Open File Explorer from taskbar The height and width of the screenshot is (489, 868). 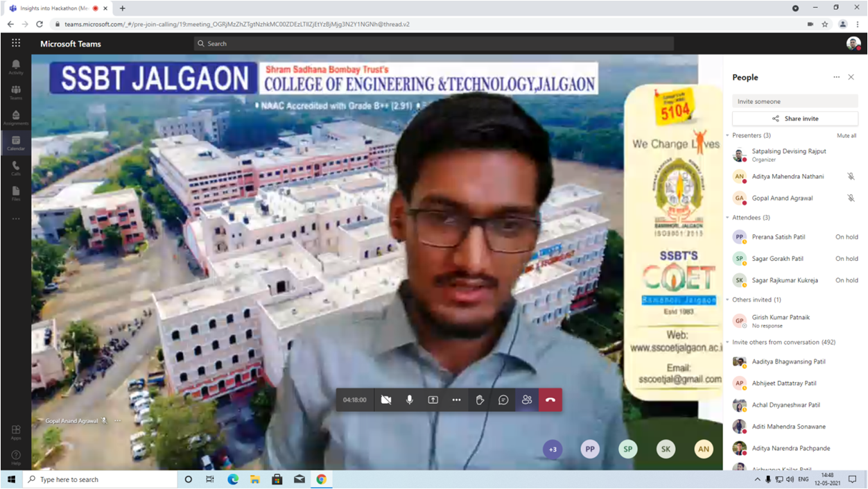[x=255, y=479]
